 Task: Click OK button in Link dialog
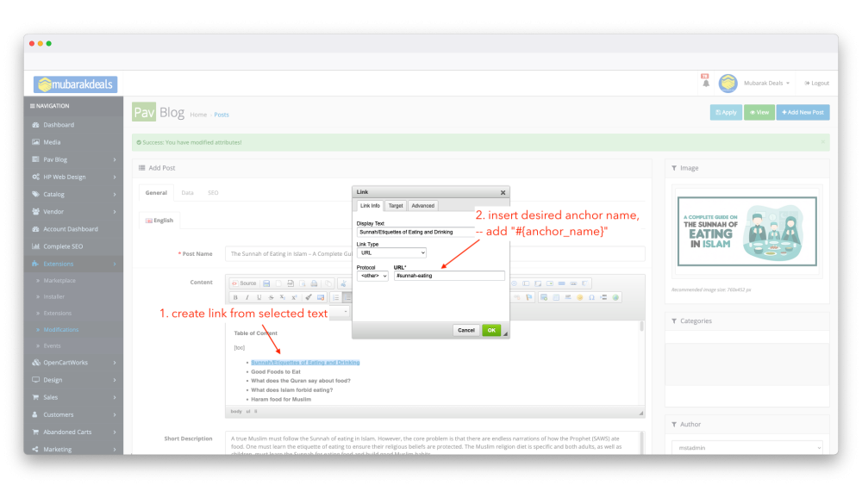[x=490, y=330]
